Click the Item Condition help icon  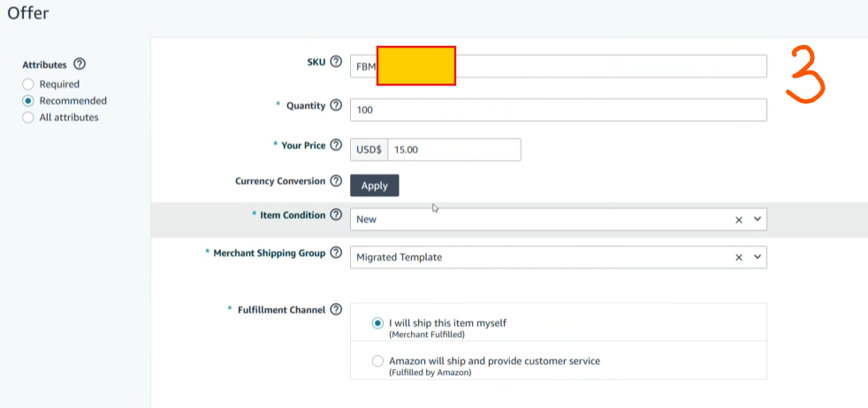click(x=336, y=215)
